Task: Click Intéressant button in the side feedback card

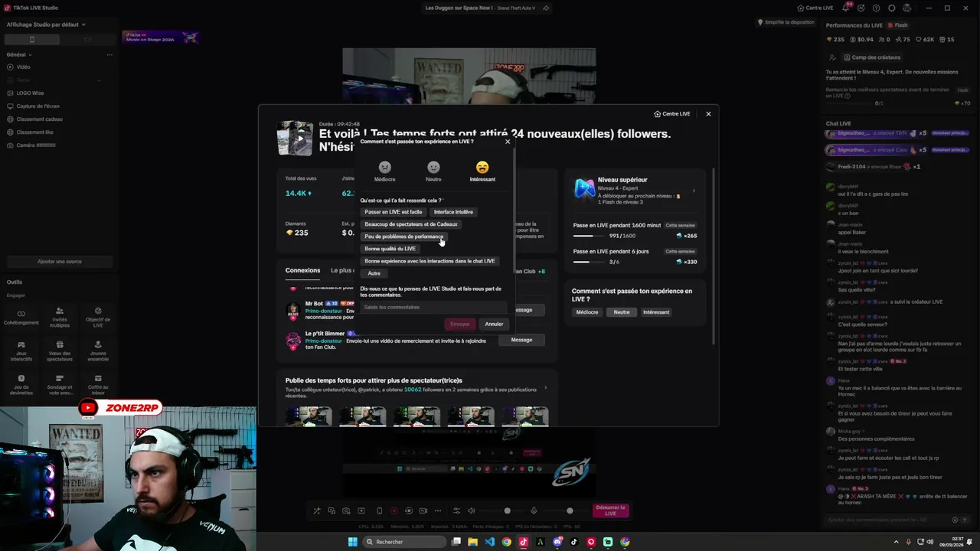Action: point(656,312)
